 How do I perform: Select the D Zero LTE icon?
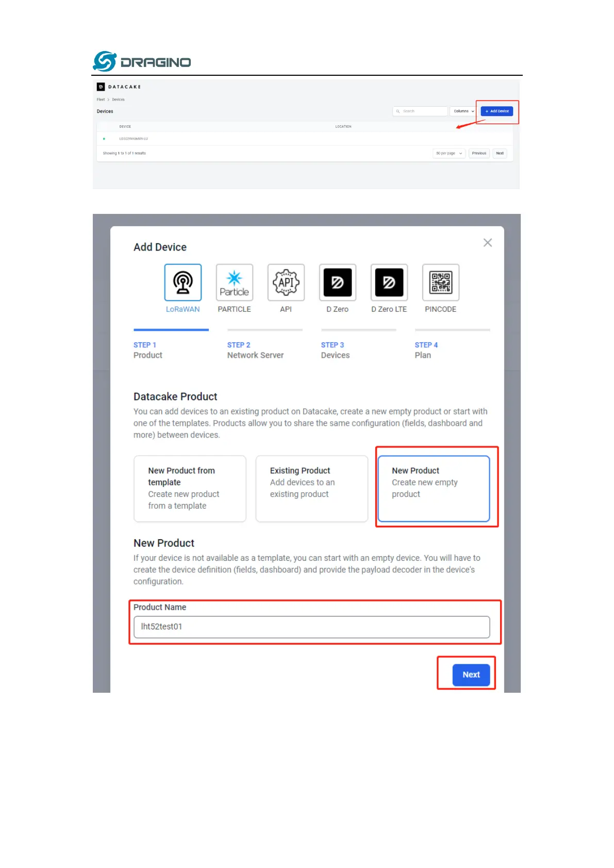click(389, 282)
